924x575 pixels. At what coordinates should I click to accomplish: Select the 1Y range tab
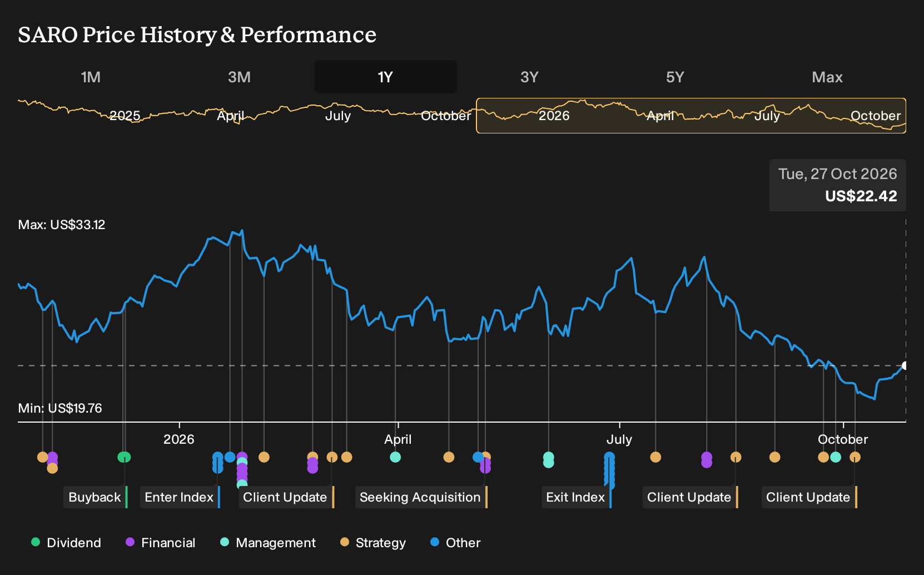tap(386, 77)
